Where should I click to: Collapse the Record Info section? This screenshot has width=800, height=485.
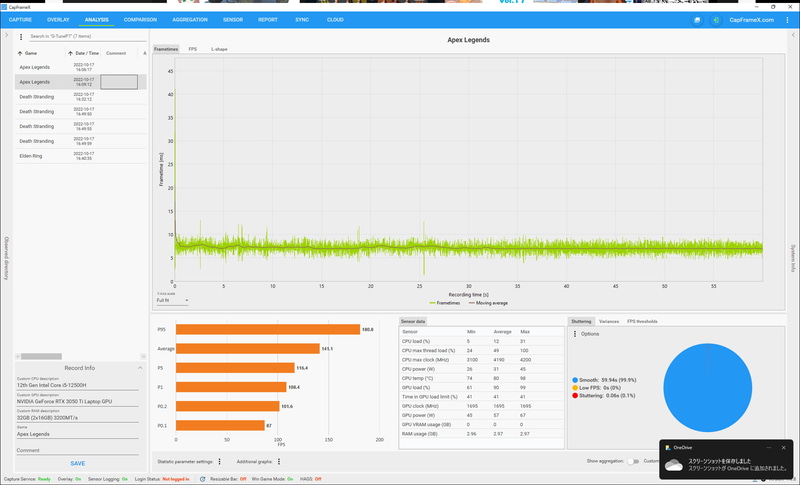(x=140, y=368)
